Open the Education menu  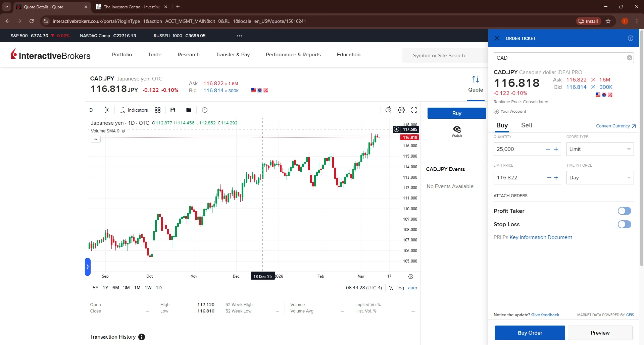[349, 55]
